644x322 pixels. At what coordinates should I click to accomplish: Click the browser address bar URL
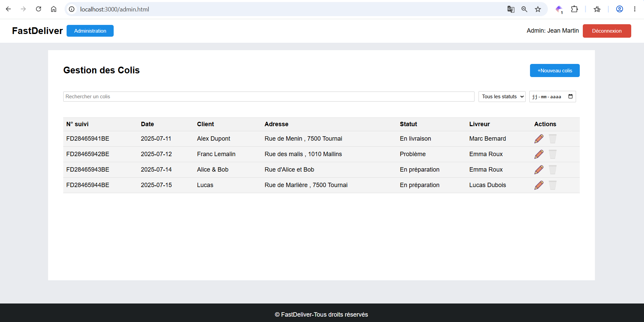tap(114, 9)
